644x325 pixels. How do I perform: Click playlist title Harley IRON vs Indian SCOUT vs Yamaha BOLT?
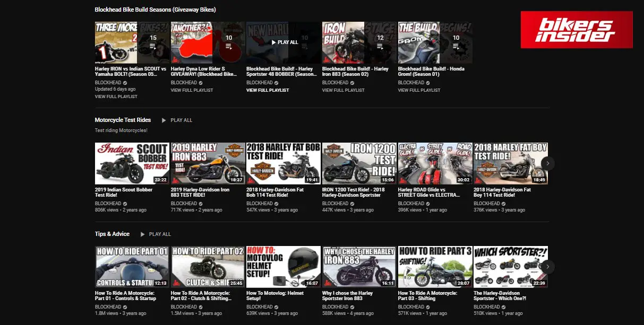point(131,72)
